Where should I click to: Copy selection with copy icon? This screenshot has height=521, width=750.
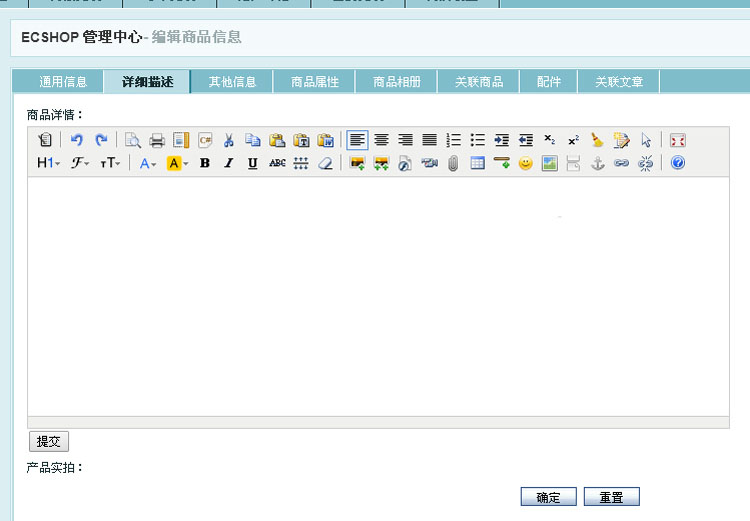[253, 140]
